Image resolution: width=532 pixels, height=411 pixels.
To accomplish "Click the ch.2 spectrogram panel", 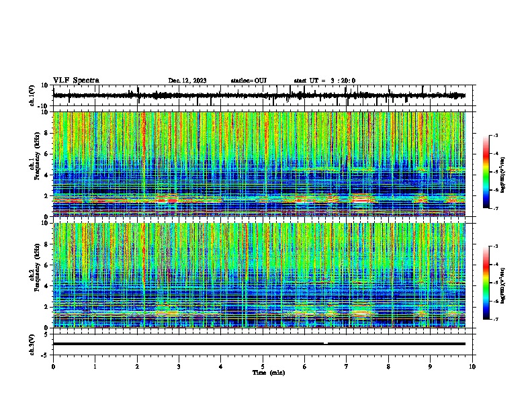I will point(259,275).
